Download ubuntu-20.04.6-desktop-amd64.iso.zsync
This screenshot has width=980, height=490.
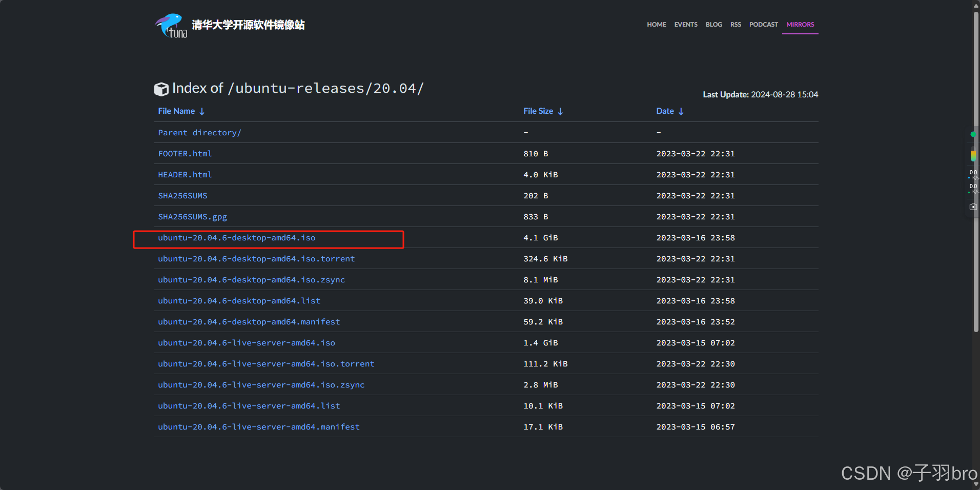tap(251, 280)
